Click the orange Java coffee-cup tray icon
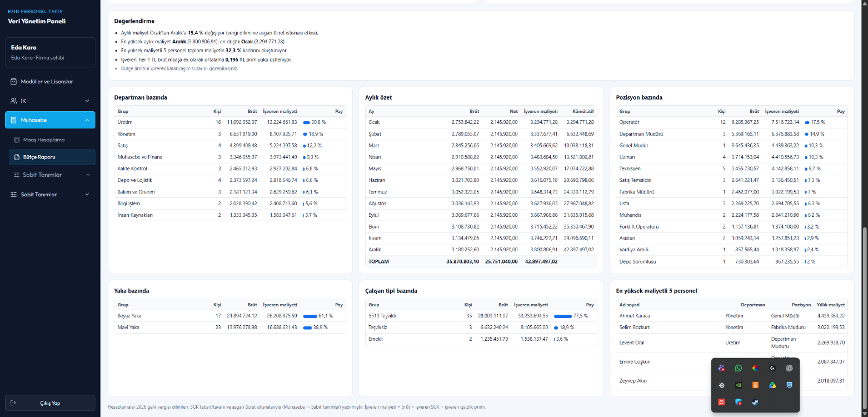The height and width of the screenshot is (417, 868). point(755,385)
